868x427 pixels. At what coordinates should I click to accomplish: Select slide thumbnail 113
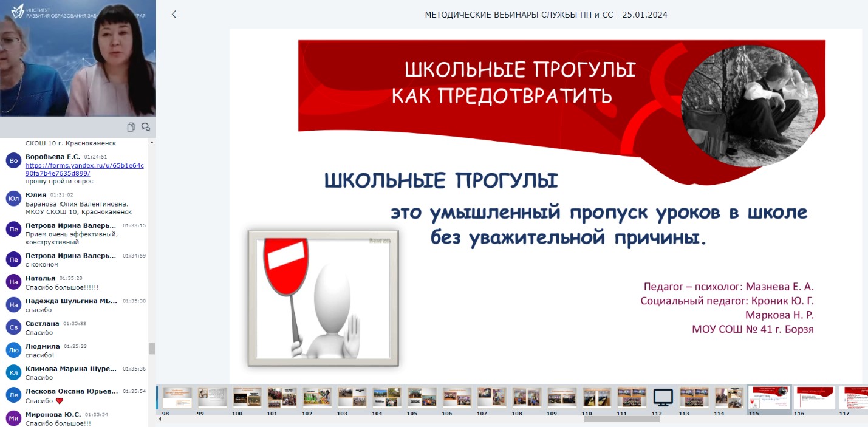tap(694, 397)
